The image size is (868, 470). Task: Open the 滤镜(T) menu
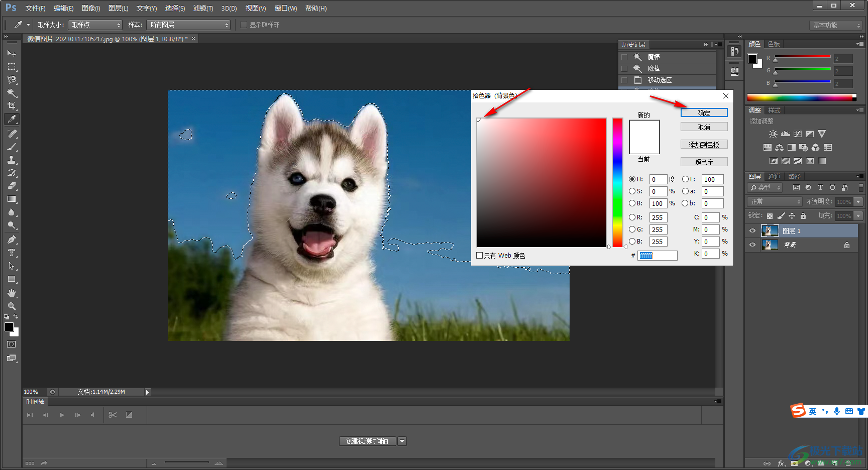pos(203,8)
